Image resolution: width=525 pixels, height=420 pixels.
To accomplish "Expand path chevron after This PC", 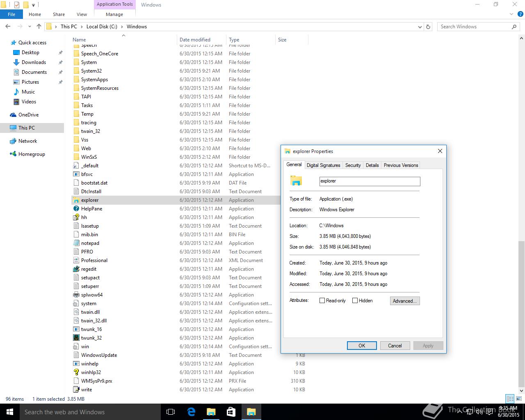I will point(81,27).
